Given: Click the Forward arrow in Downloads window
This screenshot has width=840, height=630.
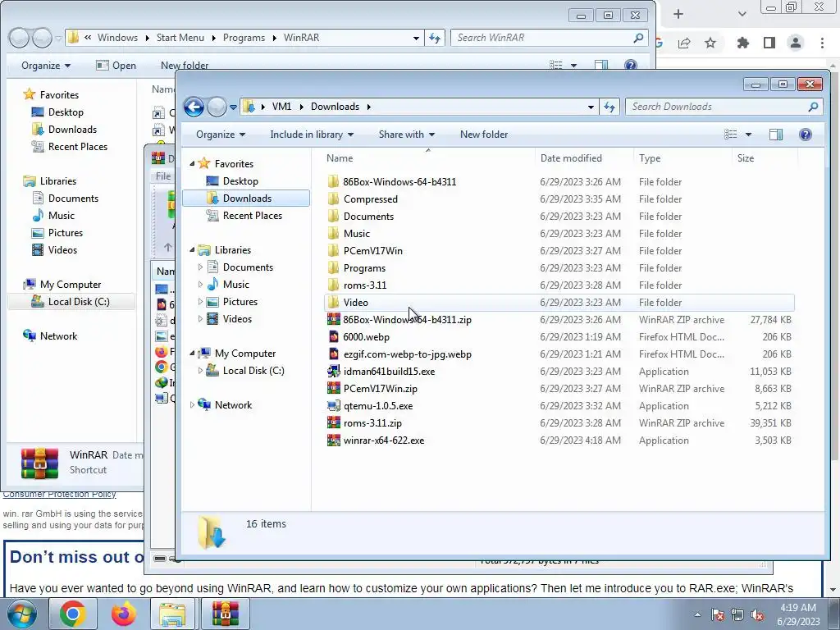Looking at the screenshot, I should tap(217, 107).
